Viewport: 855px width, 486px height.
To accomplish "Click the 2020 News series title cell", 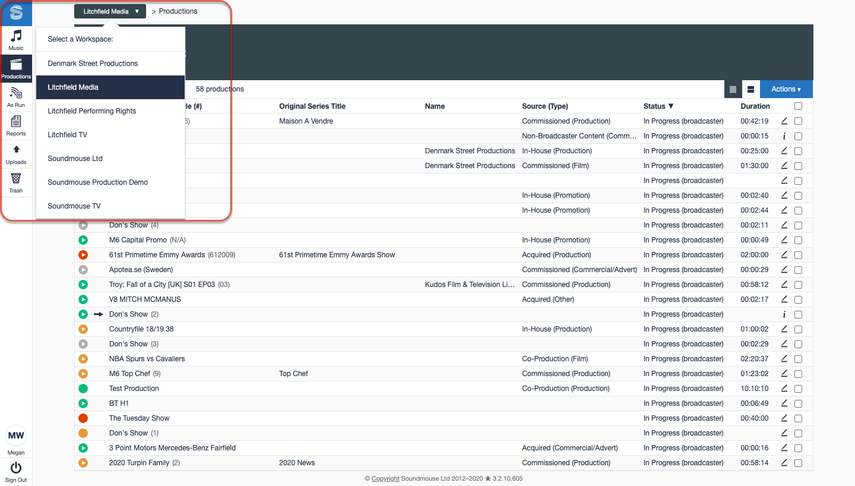I will pos(297,463).
